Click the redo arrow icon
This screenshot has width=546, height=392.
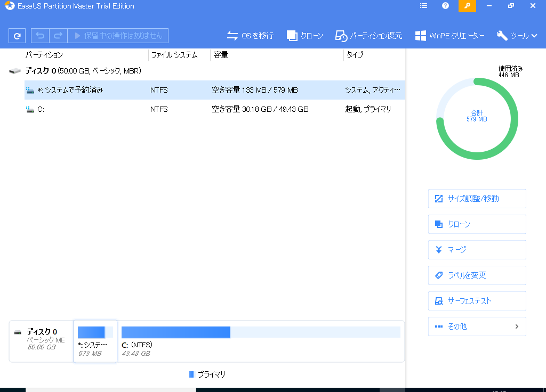point(58,36)
